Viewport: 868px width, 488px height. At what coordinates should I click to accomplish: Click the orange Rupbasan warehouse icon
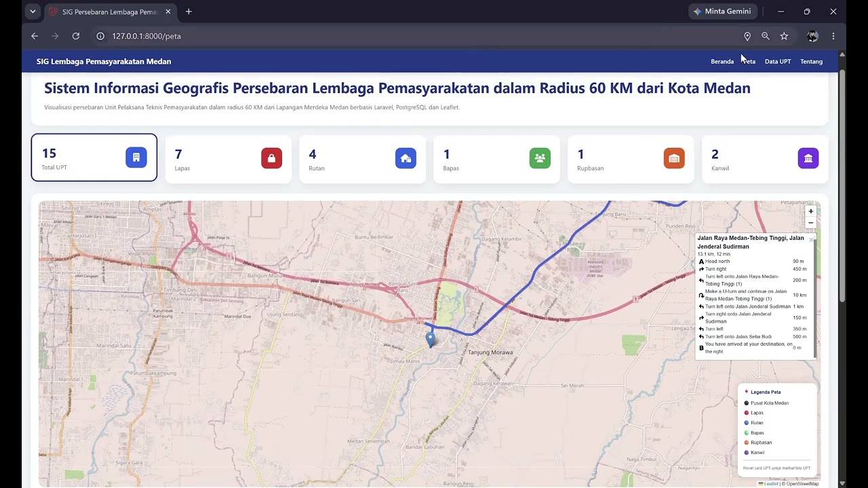674,158
